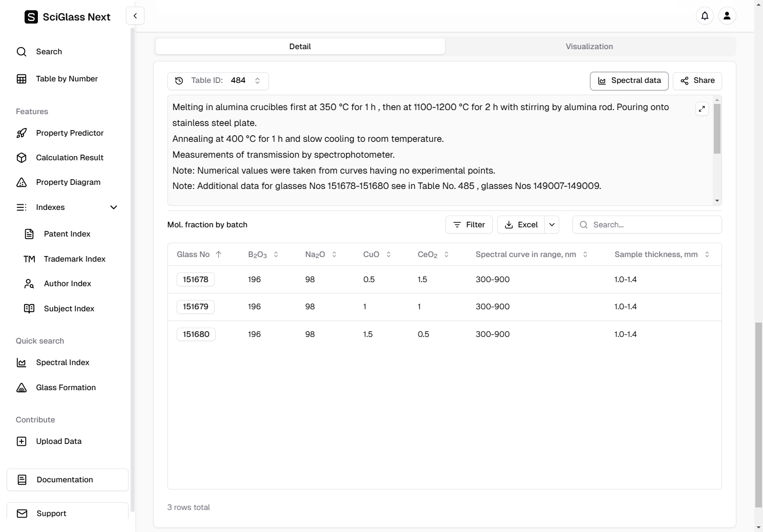Go to Upload Data
Screen dimensions: 763x532
(58, 441)
